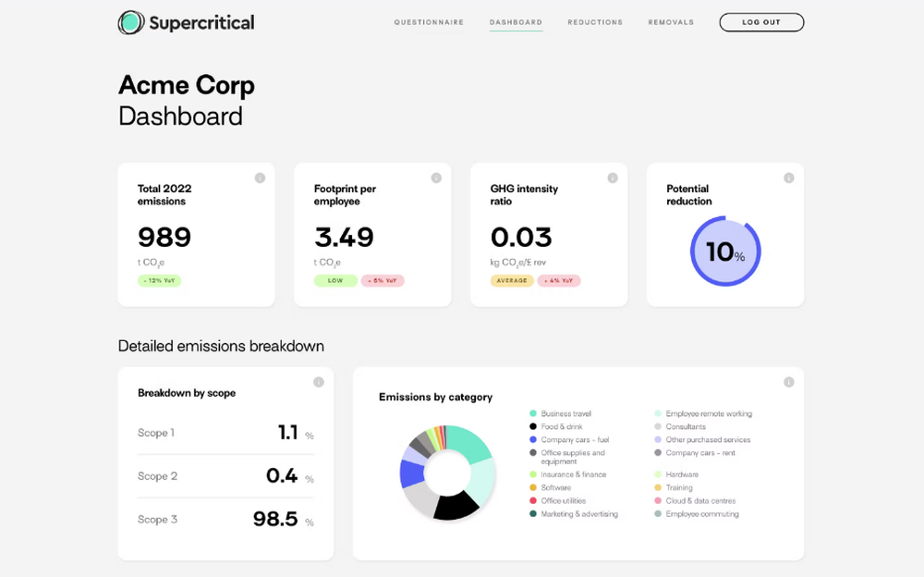924x577 pixels.
Task: Go to the Removals nav item
Action: (671, 22)
